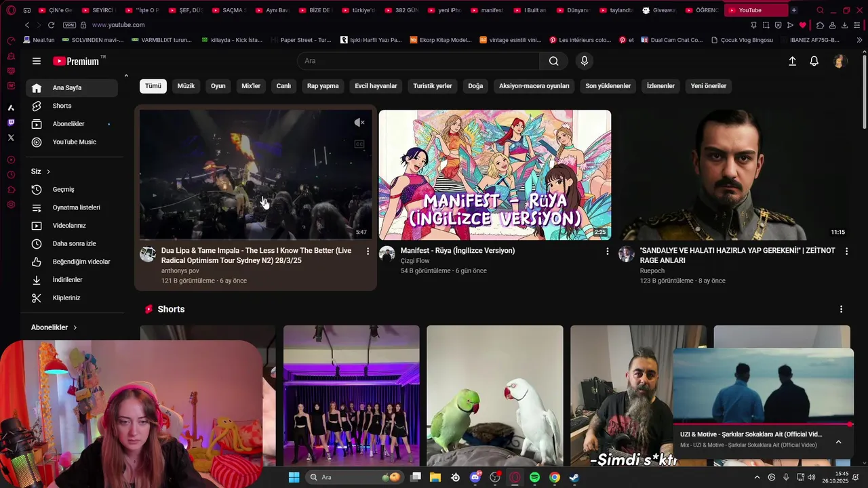Open Shorts from the sidebar
The width and height of the screenshot is (868, 488).
[x=72, y=106]
